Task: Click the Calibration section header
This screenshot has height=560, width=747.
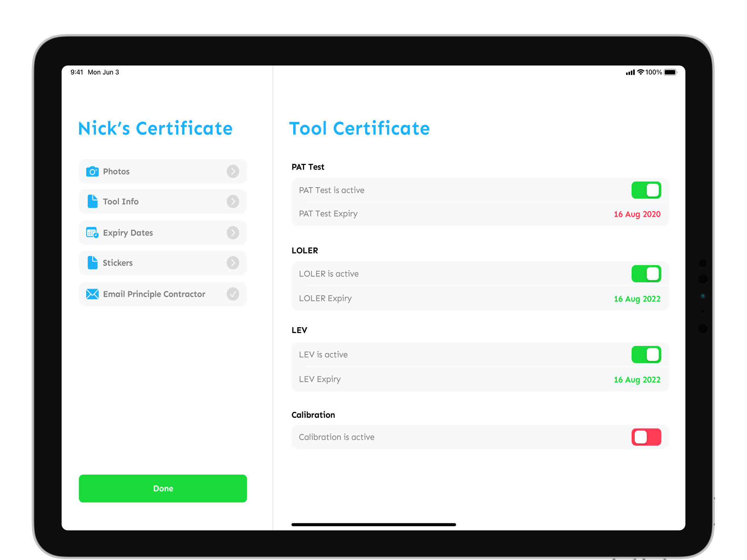Action: (x=313, y=415)
